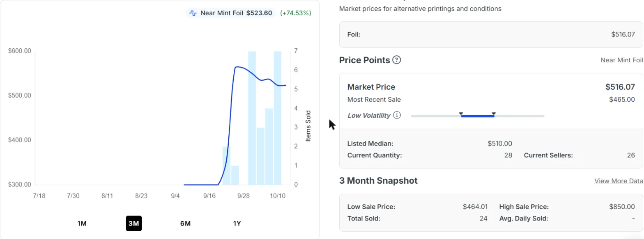
Task: Select the 6M chart range
Action: pos(185,223)
